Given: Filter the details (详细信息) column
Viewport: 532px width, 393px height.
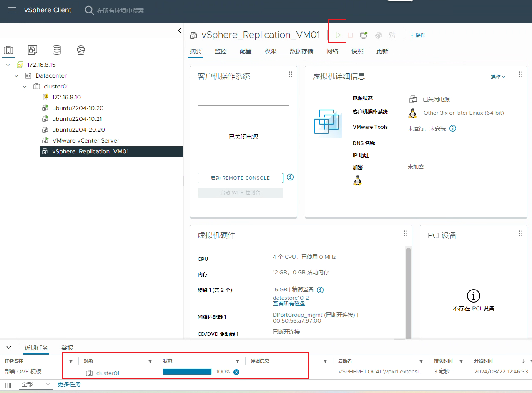Looking at the screenshot, I should (325, 361).
